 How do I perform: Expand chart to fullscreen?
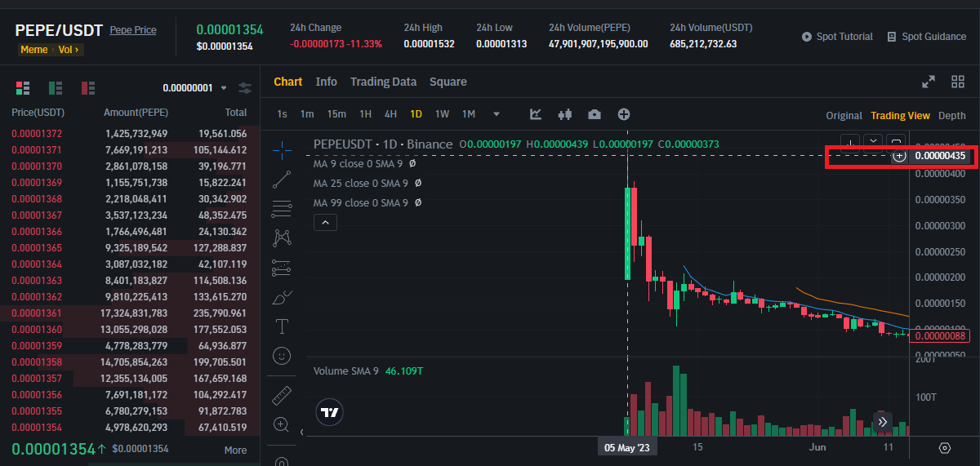pyautogui.click(x=929, y=82)
